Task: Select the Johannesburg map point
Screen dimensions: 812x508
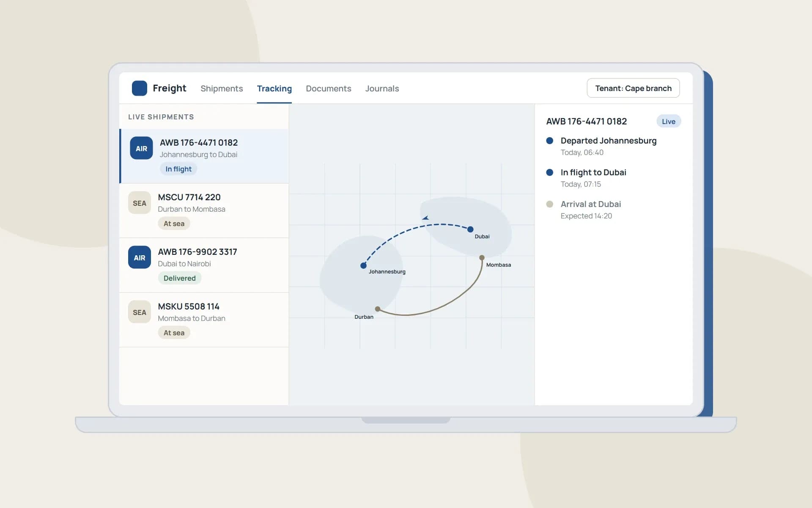Action: pyautogui.click(x=363, y=265)
